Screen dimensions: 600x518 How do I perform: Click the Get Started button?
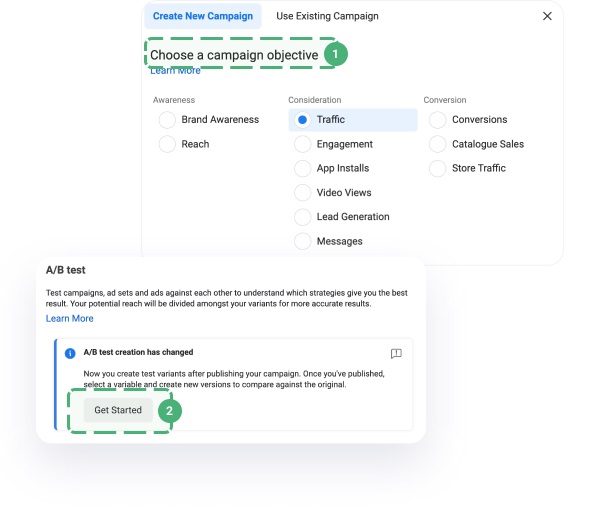118,410
